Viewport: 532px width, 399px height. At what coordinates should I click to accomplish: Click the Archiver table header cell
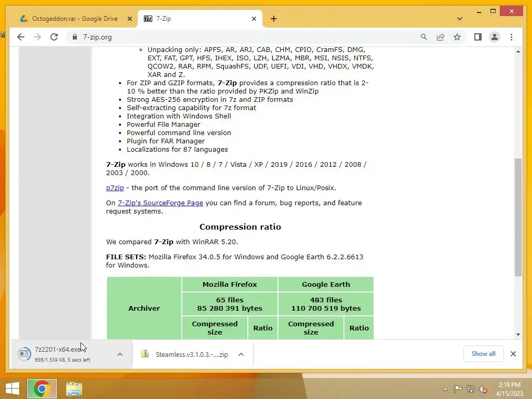pyautogui.click(x=144, y=308)
